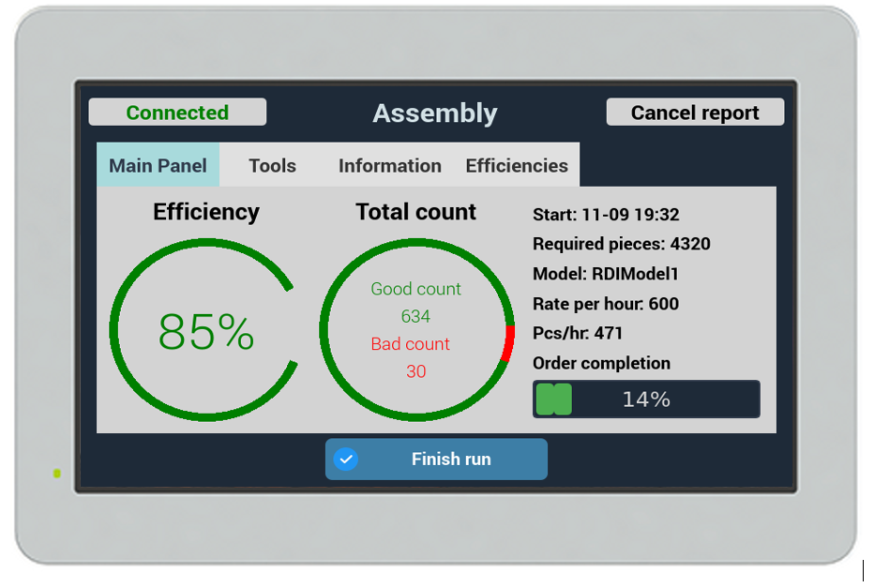The height and width of the screenshot is (588, 874).
Task: Select the Bad count value 30
Action: tap(415, 371)
